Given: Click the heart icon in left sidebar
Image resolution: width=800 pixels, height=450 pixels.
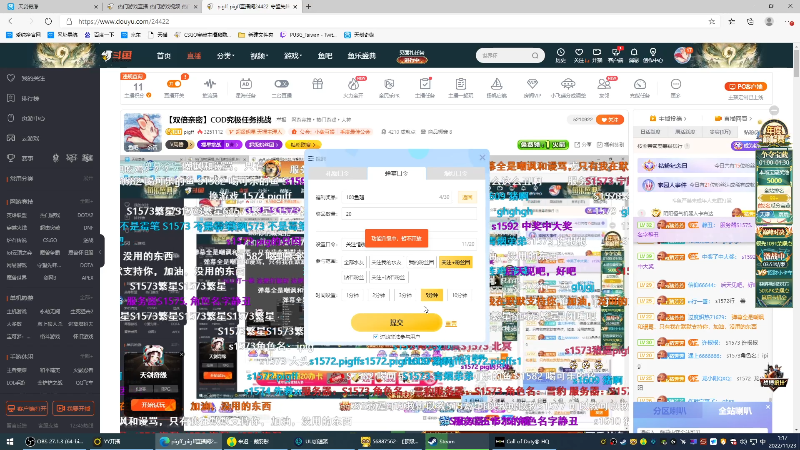Looking at the screenshot, I should (11, 78).
